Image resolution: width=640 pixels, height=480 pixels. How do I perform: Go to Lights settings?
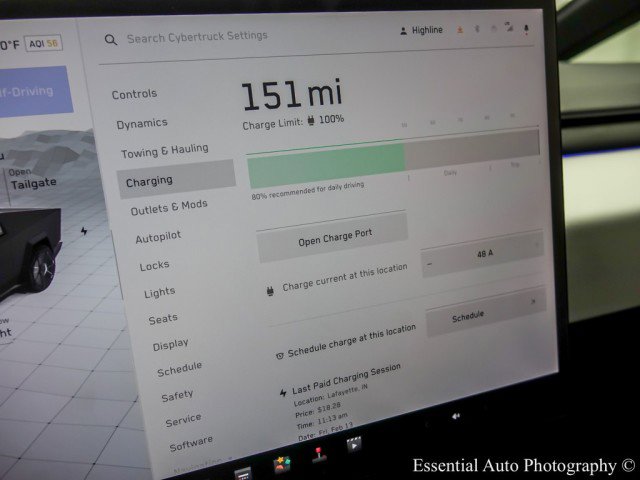(x=159, y=293)
